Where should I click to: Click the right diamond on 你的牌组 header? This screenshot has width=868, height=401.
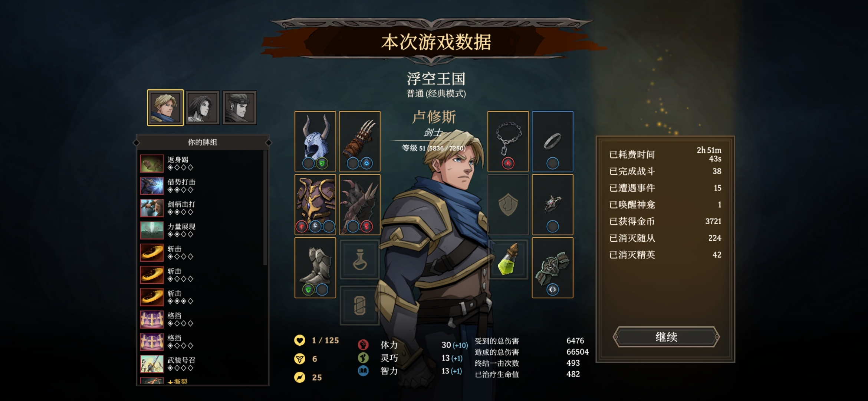269,143
